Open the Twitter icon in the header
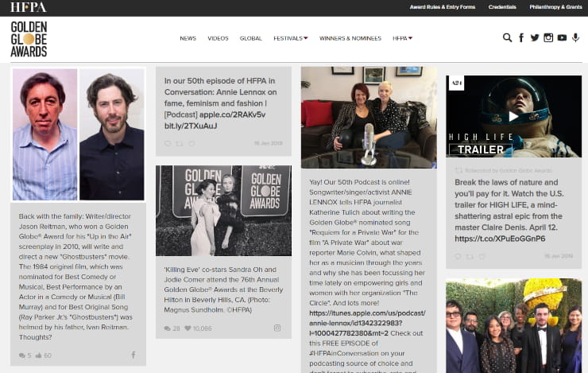This screenshot has height=373, width=588. point(535,37)
